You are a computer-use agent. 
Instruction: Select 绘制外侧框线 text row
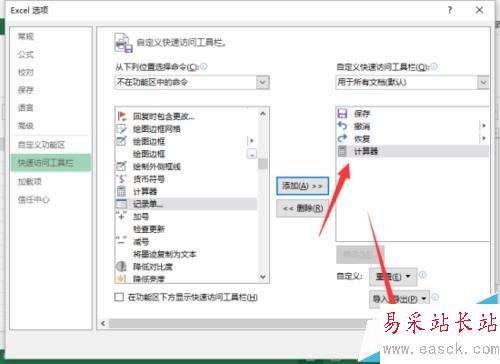coord(157,166)
